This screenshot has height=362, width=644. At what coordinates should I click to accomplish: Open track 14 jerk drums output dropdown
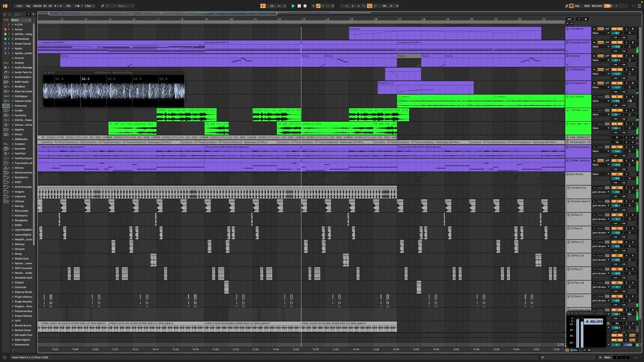(601, 192)
